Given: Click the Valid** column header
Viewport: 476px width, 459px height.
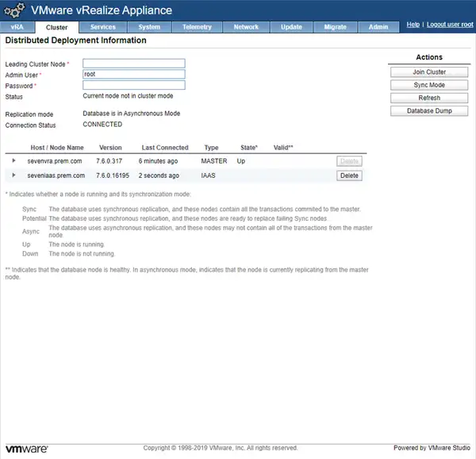Looking at the screenshot, I should pos(283,148).
